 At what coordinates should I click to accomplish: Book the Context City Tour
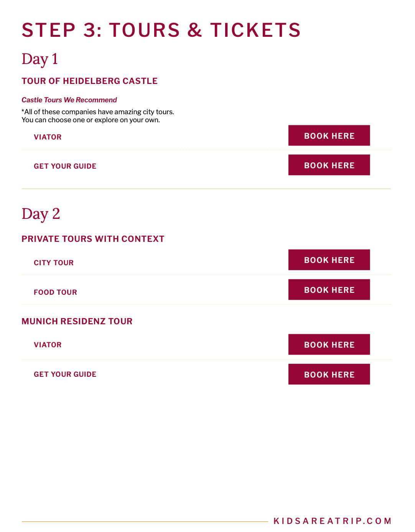(329, 260)
